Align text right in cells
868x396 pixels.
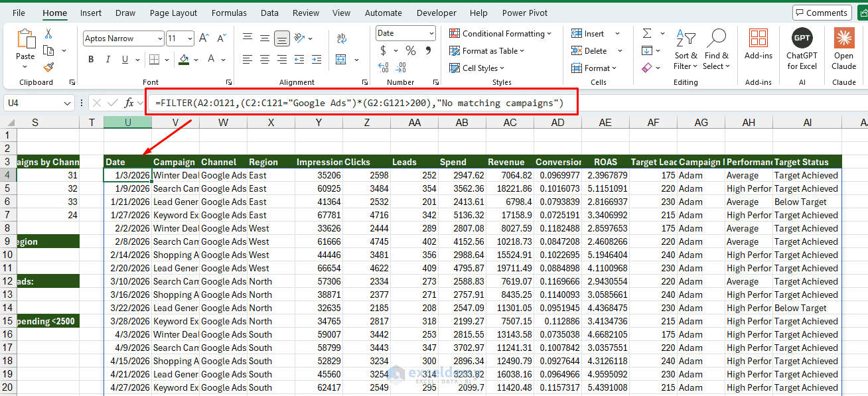[282, 60]
